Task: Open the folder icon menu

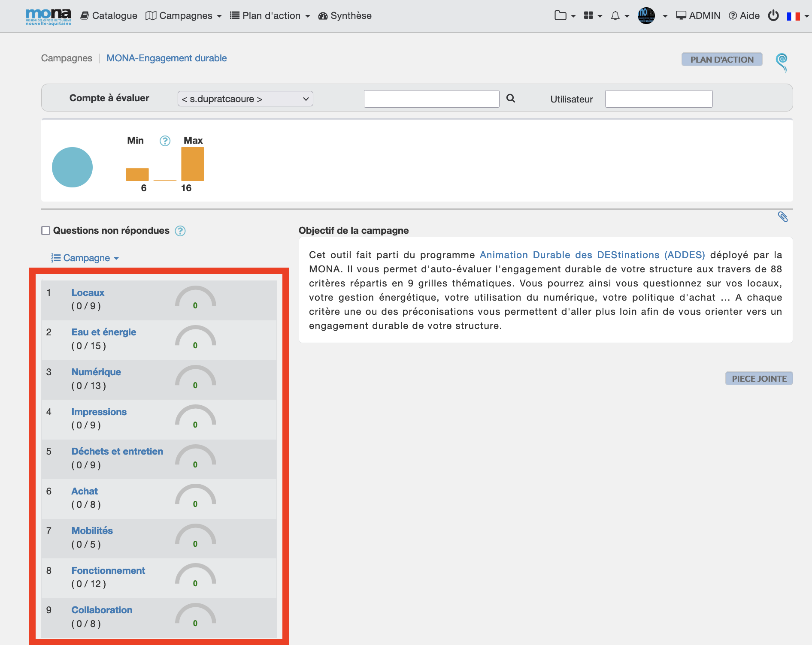Action: 564,16
